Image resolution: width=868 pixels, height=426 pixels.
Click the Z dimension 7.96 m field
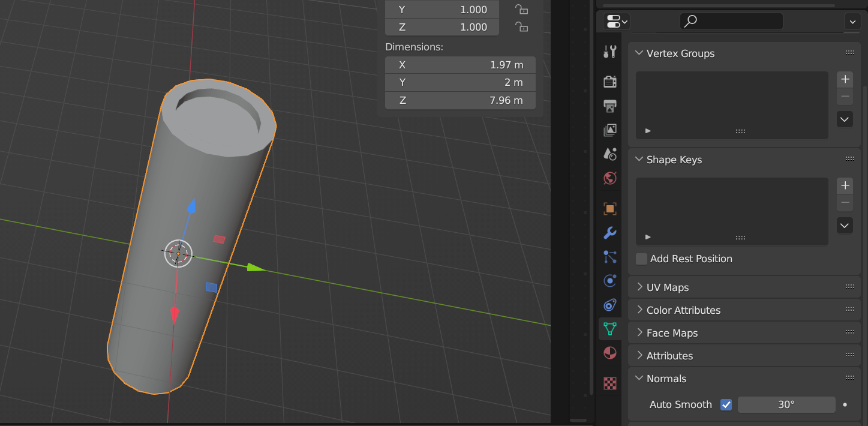[460, 100]
